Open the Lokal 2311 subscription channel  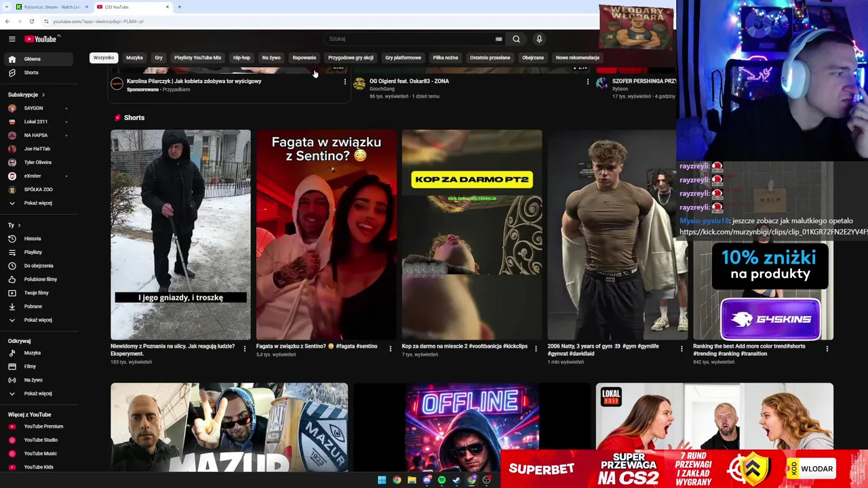click(37, 122)
